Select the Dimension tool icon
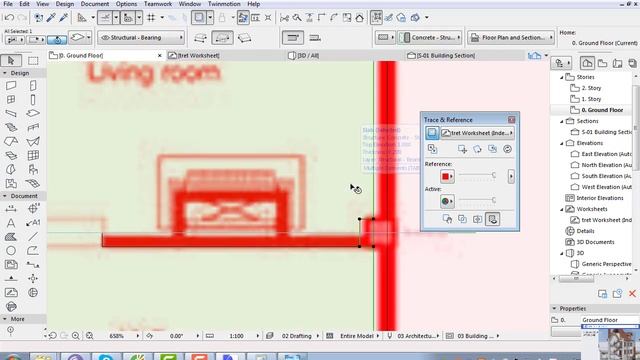640x360 pixels. point(11,209)
